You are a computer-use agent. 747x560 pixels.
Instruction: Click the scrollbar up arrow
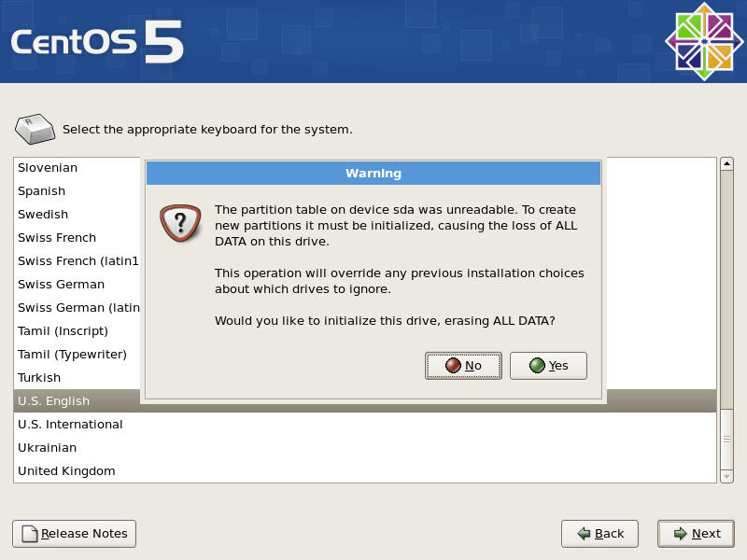click(x=726, y=164)
